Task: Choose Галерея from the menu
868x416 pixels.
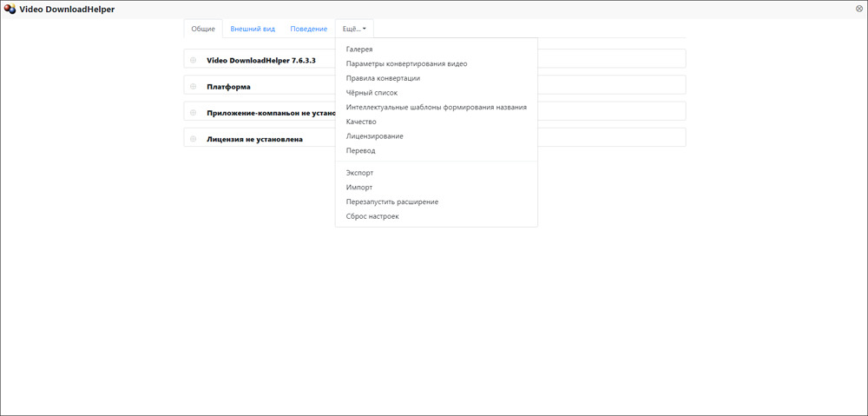Action: 437,50
